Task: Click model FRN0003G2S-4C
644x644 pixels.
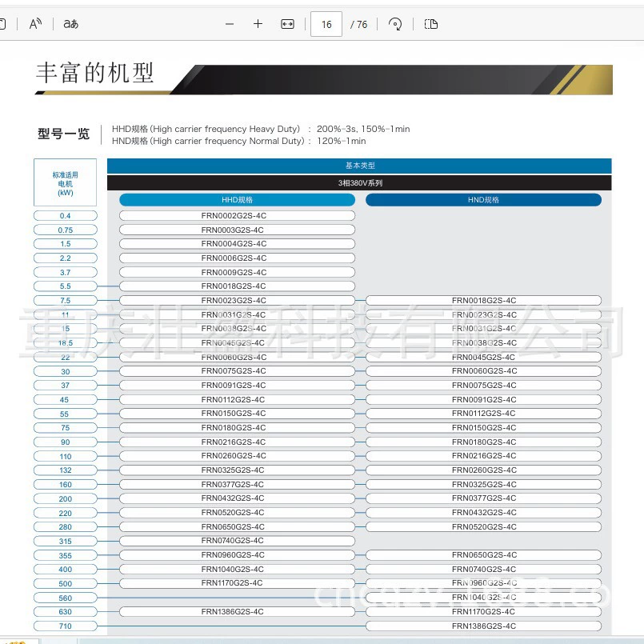Action: [237, 230]
